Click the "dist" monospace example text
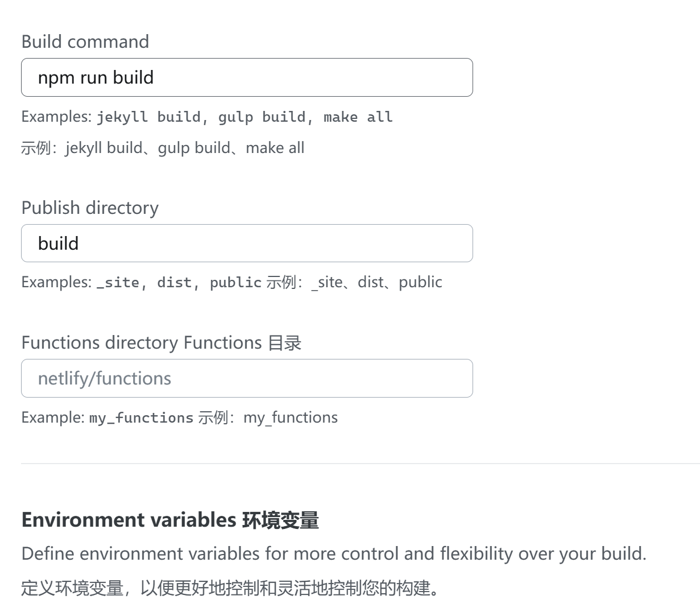 pyautogui.click(x=174, y=283)
